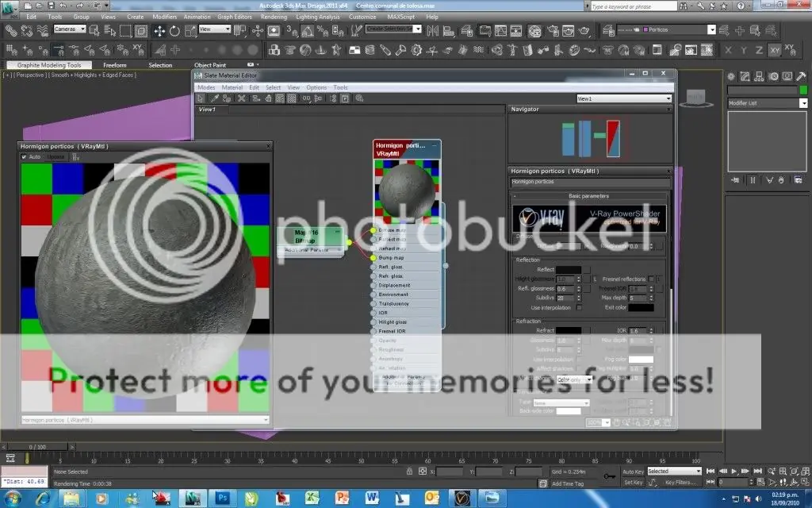812x508 pixels.
Task: Click Assign Material to Selection icon in Slate
Action: click(227, 98)
